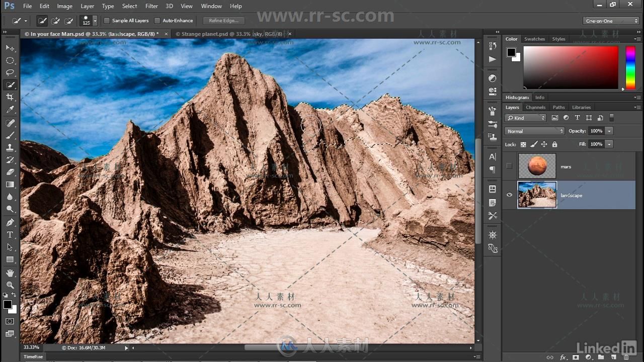Toggle Lock transparent pixels

tap(523, 144)
